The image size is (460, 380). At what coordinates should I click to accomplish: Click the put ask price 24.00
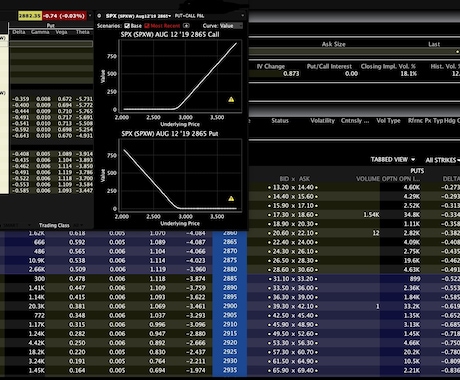[305, 242]
